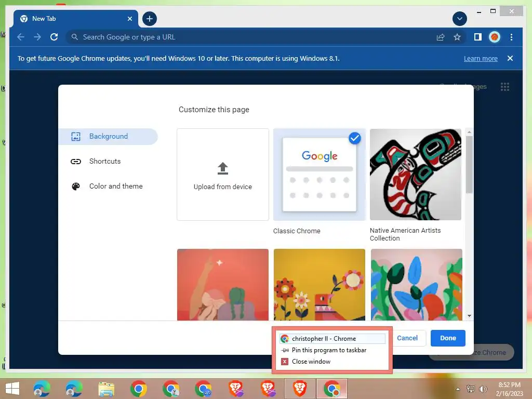Expand the tab search dropdown arrow
Image resolution: width=532 pixels, height=399 pixels.
pyautogui.click(x=460, y=19)
